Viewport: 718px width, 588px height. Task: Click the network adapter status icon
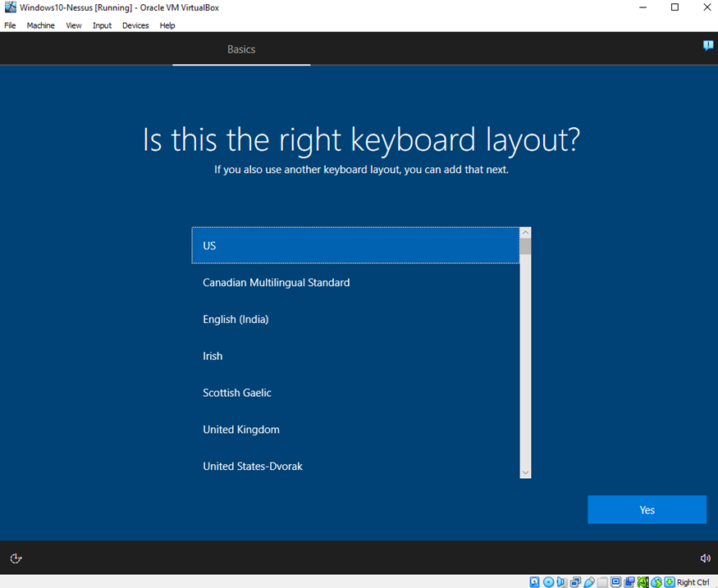576,582
